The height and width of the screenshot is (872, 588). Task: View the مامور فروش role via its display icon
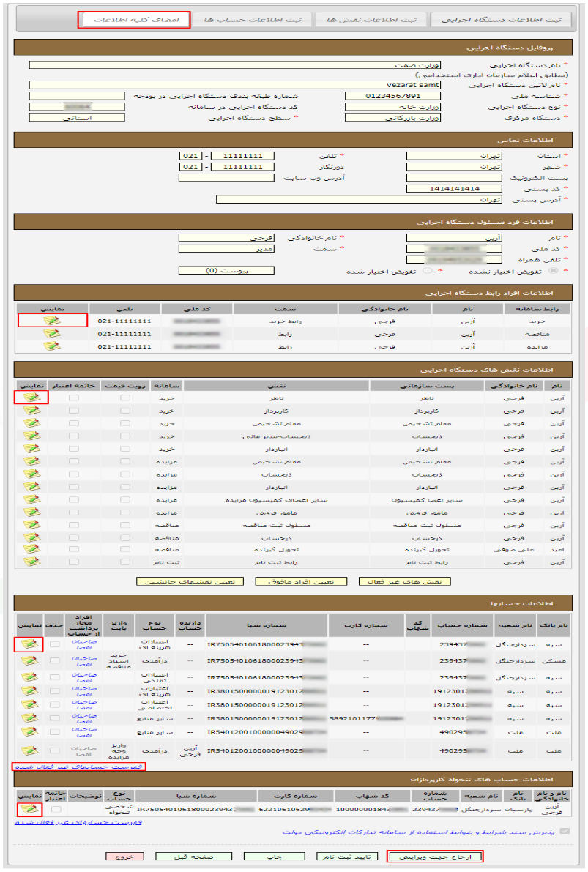click(x=32, y=513)
